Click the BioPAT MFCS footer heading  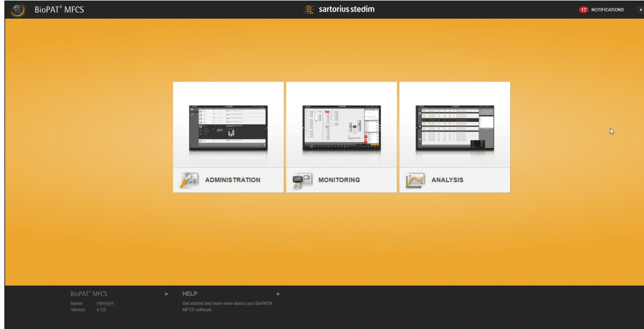point(89,294)
